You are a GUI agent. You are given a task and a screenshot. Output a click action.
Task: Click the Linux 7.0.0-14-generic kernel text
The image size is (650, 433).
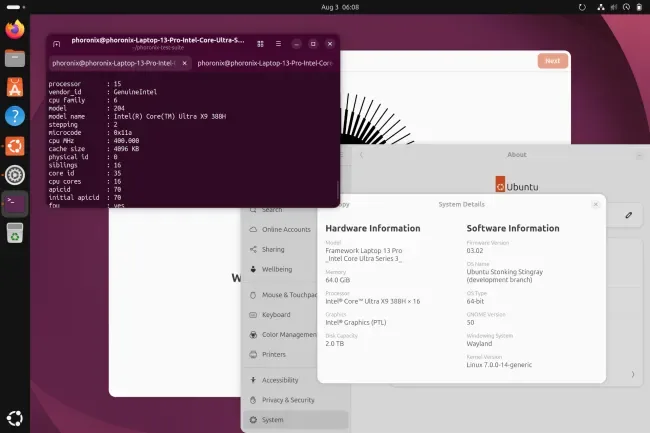pyautogui.click(x=499, y=365)
